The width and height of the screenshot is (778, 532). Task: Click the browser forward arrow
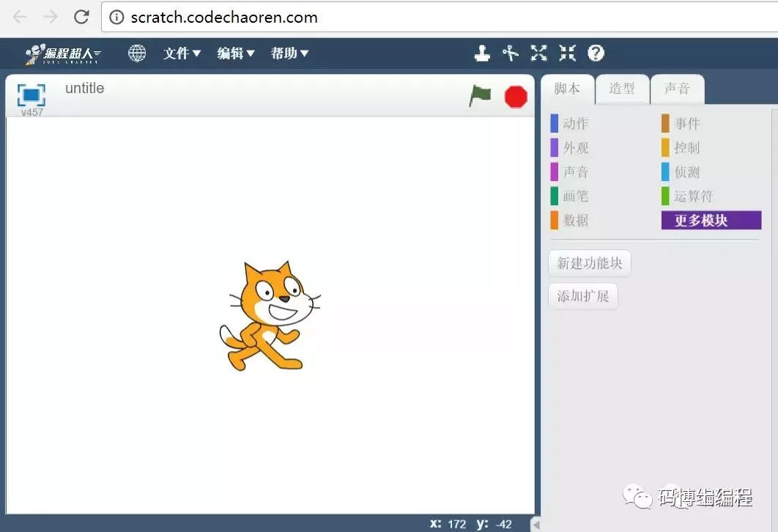coord(51,17)
